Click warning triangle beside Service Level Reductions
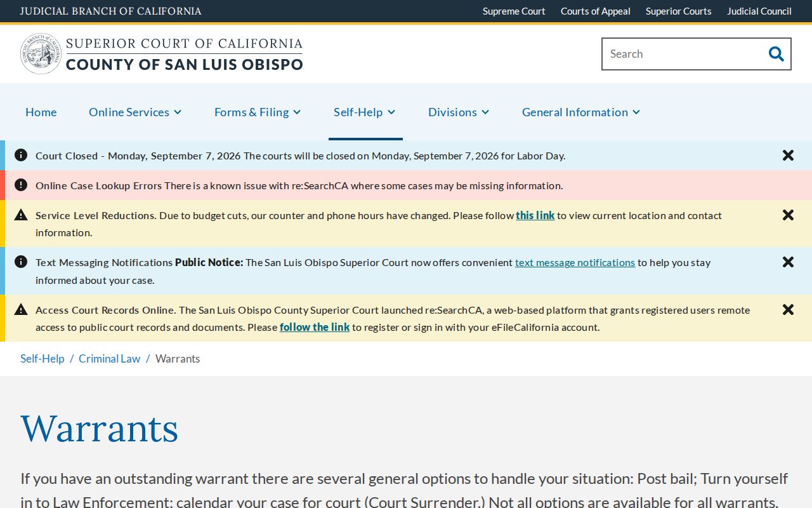This screenshot has width=812, height=508. pyautogui.click(x=21, y=215)
